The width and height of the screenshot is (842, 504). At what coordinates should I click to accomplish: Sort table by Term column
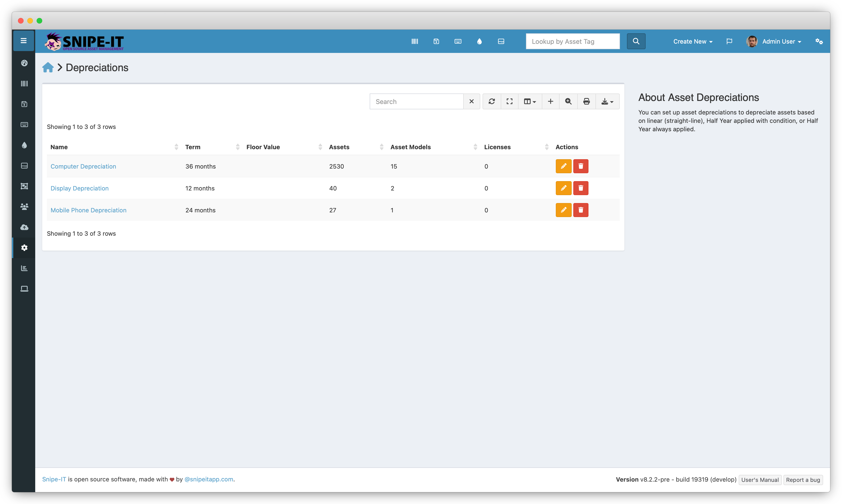click(x=212, y=147)
